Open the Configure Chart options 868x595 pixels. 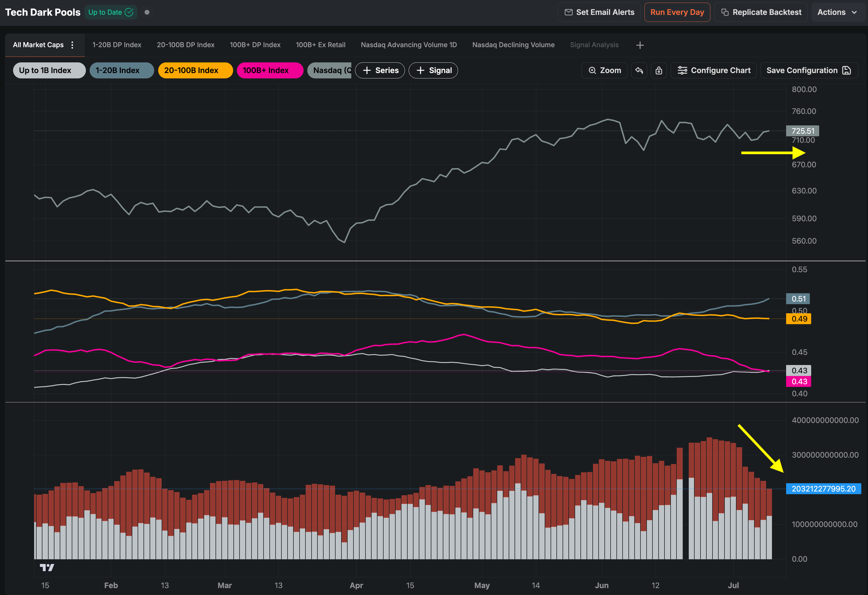pyautogui.click(x=714, y=70)
